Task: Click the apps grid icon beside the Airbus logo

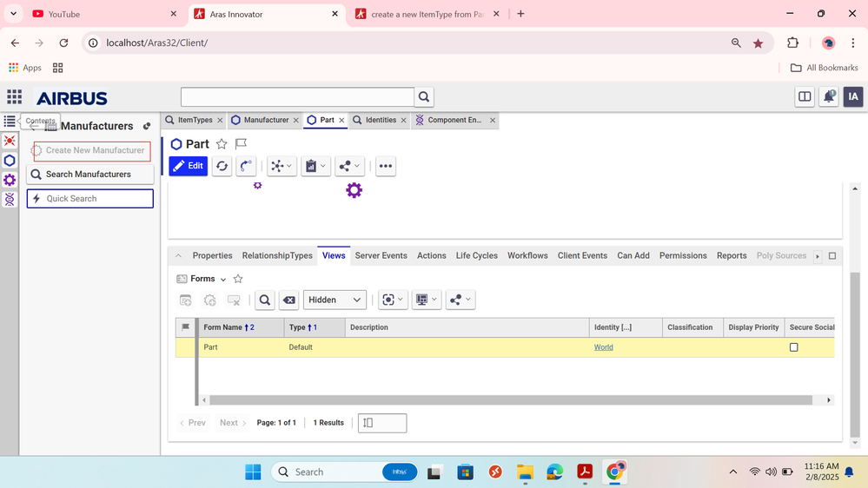Action: click(x=15, y=97)
